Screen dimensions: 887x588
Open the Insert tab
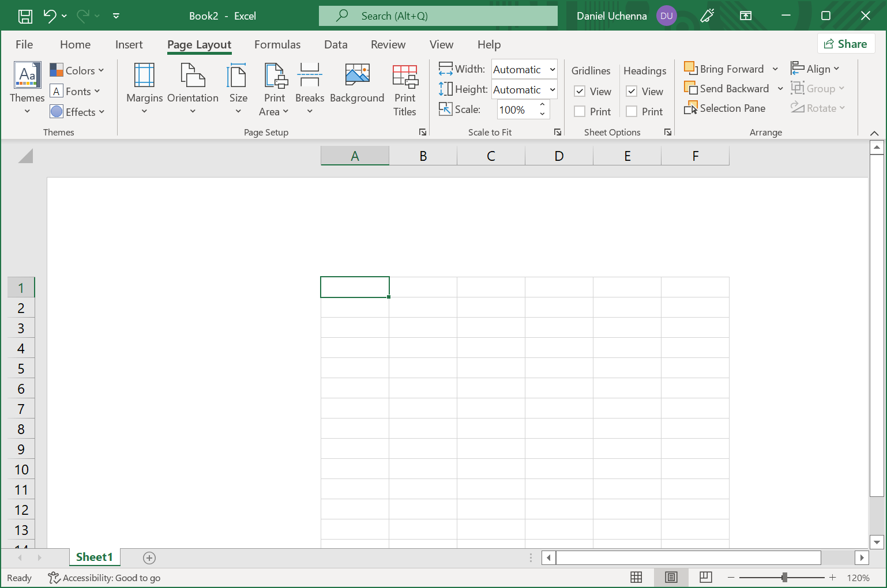(129, 44)
